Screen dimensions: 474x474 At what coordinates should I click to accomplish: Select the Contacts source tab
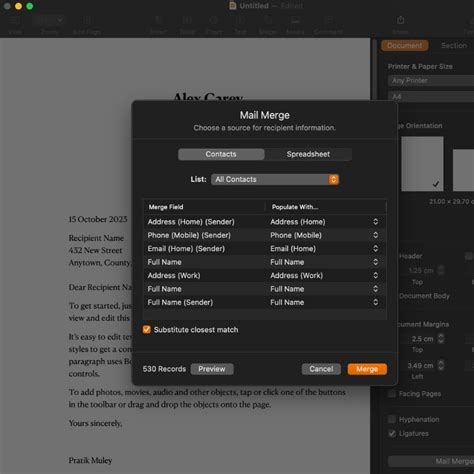tap(221, 154)
